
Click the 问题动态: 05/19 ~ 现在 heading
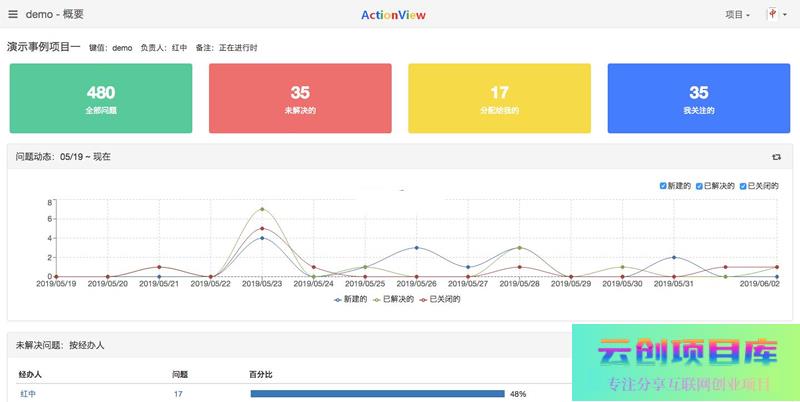[x=63, y=157]
